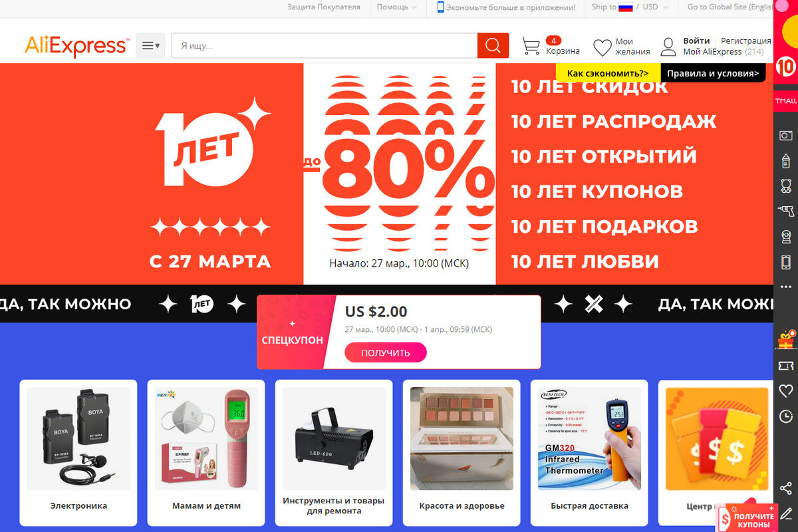Open the clock history icon in sidebar
This screenshot has height=532, width=798.
click(786, 416)
